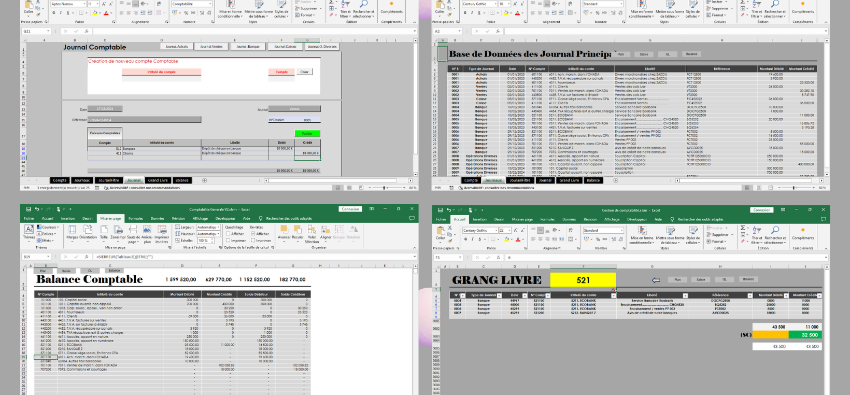Switch to Formules tab in Balance Comptable window
The width and height of the screenshot is (850, 395).
(x=136, y=218)
